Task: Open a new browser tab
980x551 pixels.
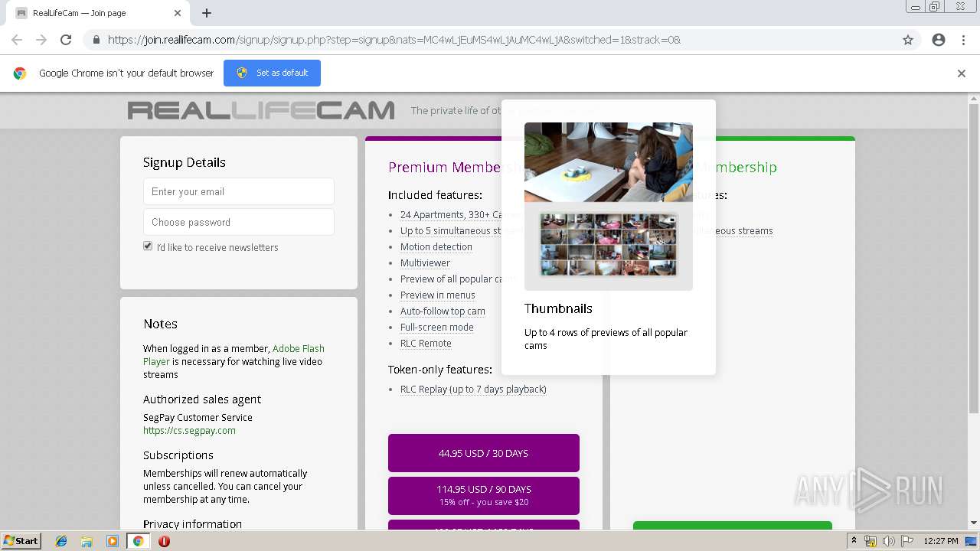Action: pos(207,13)
